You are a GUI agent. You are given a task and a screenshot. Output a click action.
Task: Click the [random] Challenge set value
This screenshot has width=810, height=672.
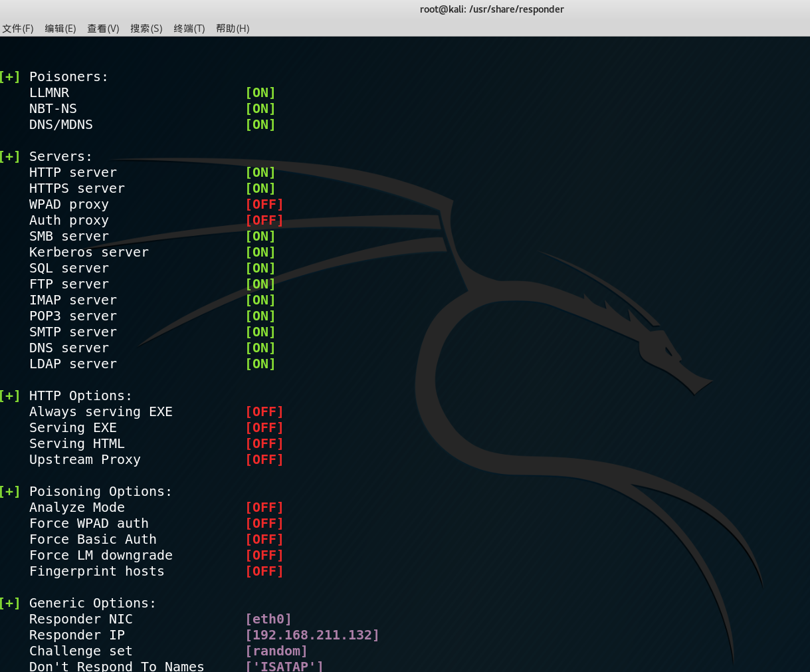click(x=276, y=651)
